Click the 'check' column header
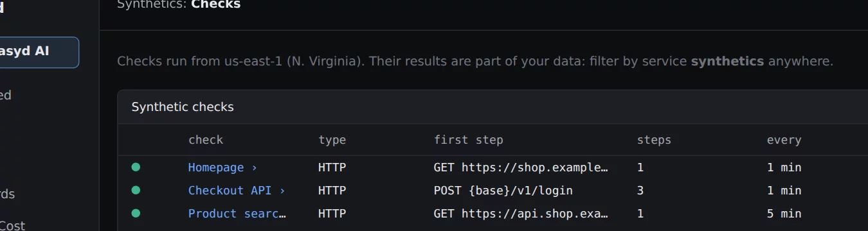The width and height of the screenshot is (868, 231). (206, 140)
